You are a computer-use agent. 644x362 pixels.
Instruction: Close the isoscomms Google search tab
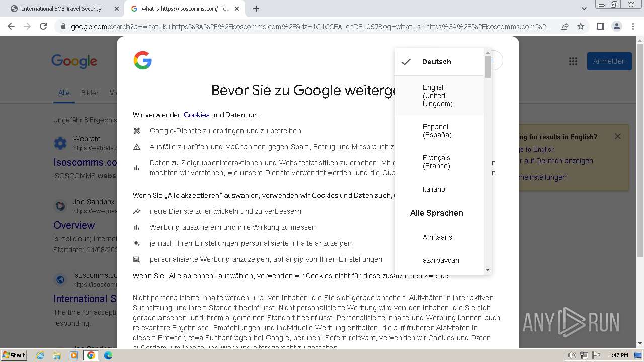click(237, 9)
